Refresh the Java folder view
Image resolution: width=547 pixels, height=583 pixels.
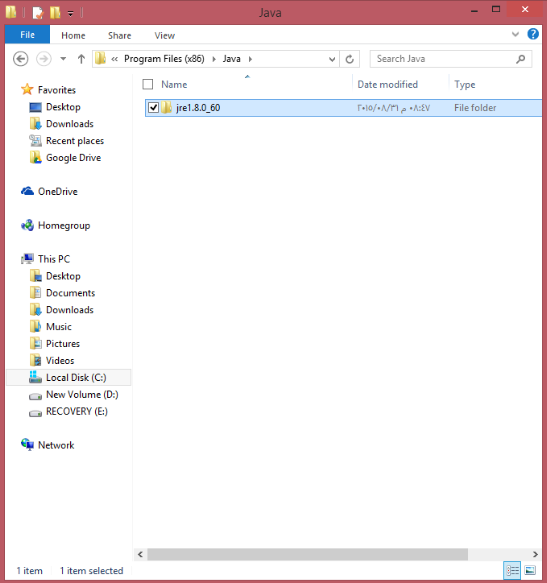click(350, 59)
